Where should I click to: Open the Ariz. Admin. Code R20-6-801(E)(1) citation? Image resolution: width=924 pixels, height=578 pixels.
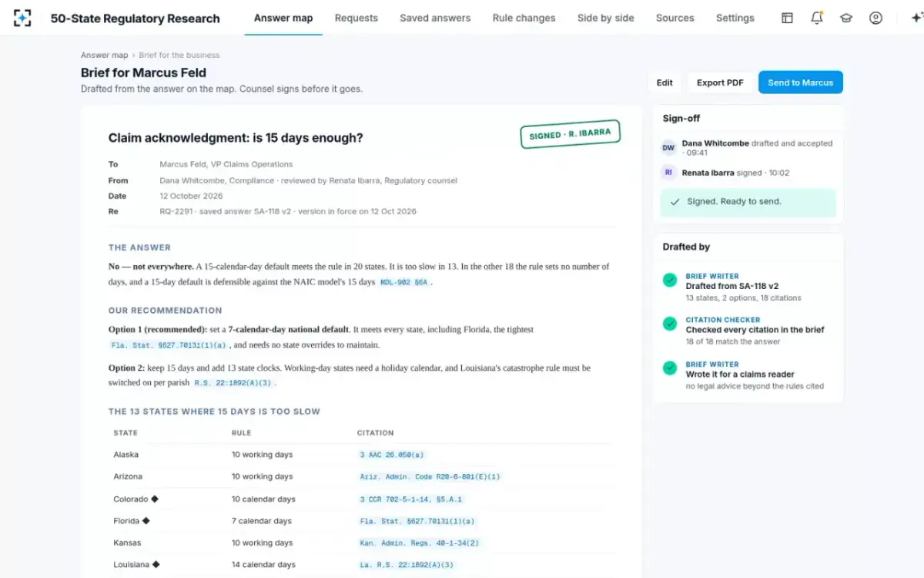coord(430,477)
